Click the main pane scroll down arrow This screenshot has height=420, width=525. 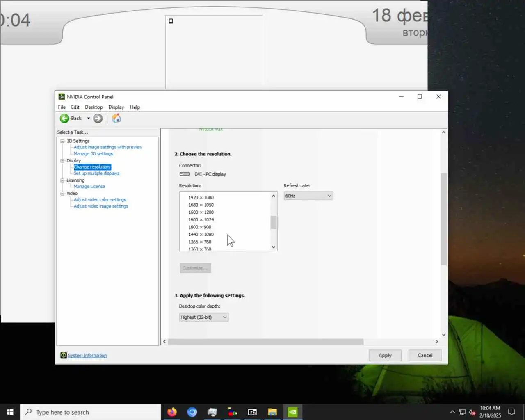(x=444, y=335)
